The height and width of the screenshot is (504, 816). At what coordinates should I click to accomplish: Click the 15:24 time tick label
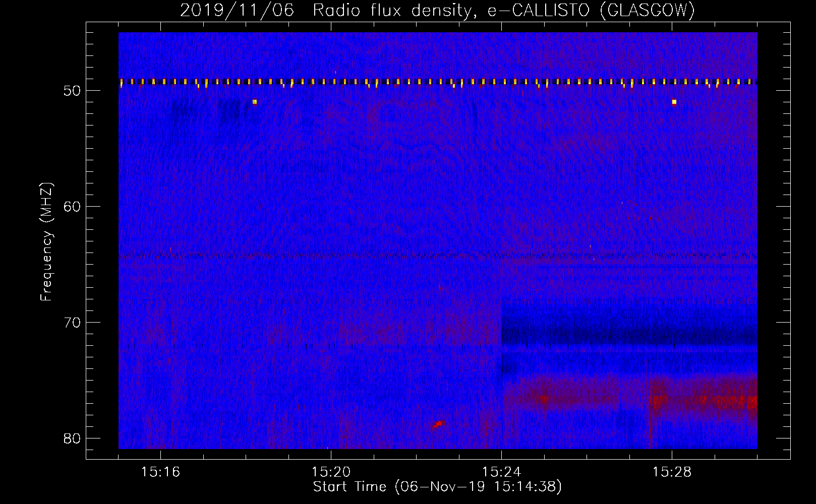coord(501,472)
